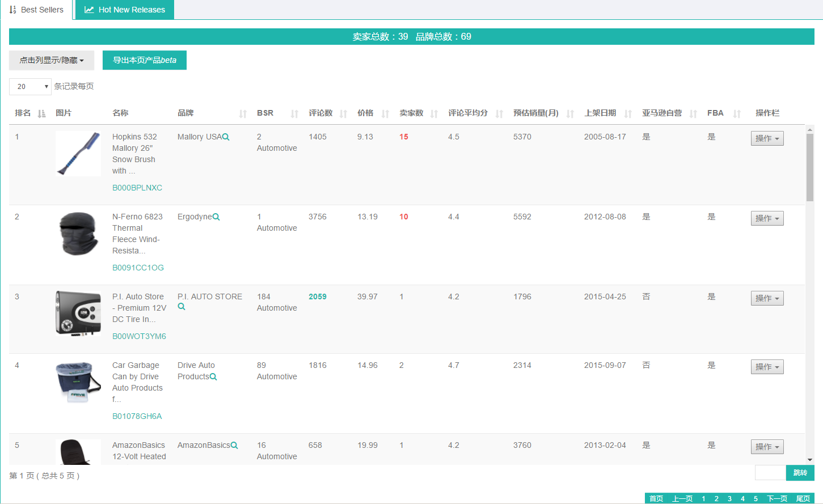Open ASIN link B000BPLNXC
The width and height of the screenshot is (823, 504).
[x=137, y=188]
